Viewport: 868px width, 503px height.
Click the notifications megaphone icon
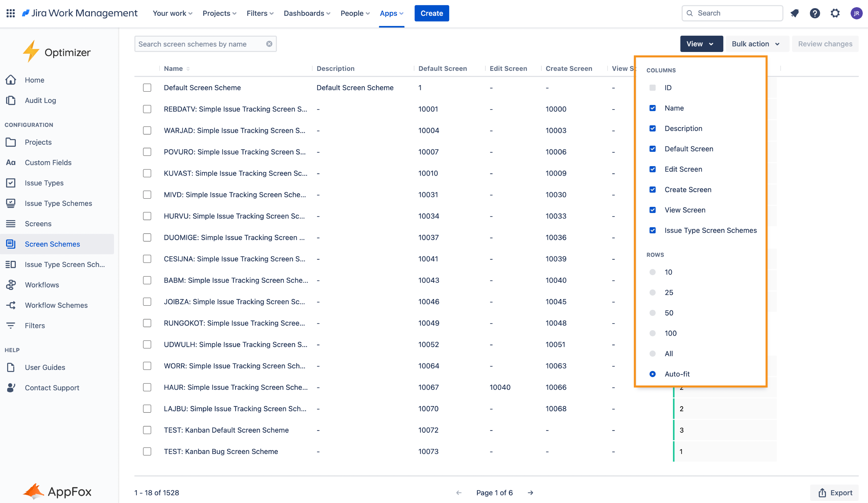click(795, 13)
